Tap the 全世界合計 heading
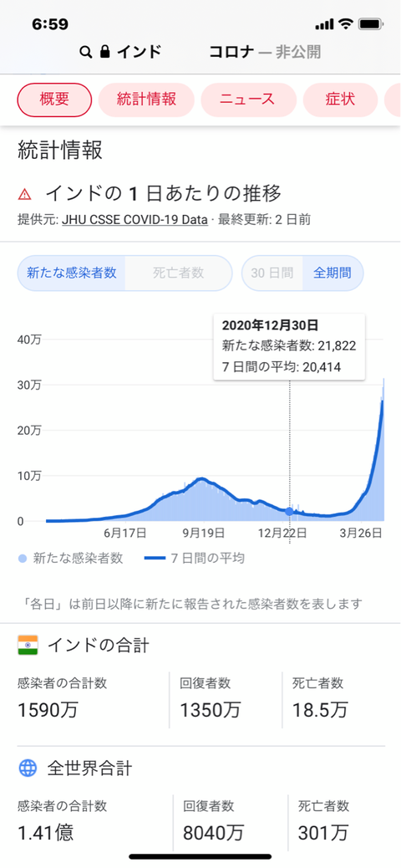Screen dimensions: 401x868 [89, 768]
